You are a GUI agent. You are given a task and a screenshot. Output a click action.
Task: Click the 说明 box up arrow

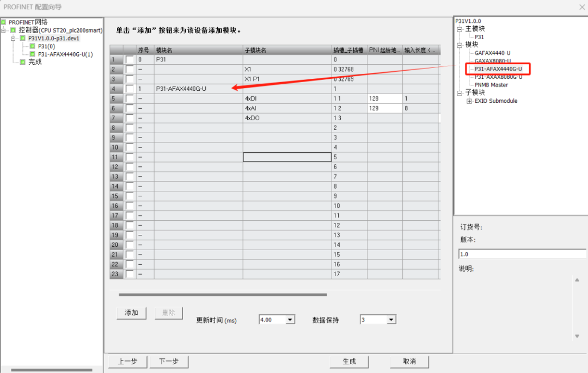(x=577, y=280)
